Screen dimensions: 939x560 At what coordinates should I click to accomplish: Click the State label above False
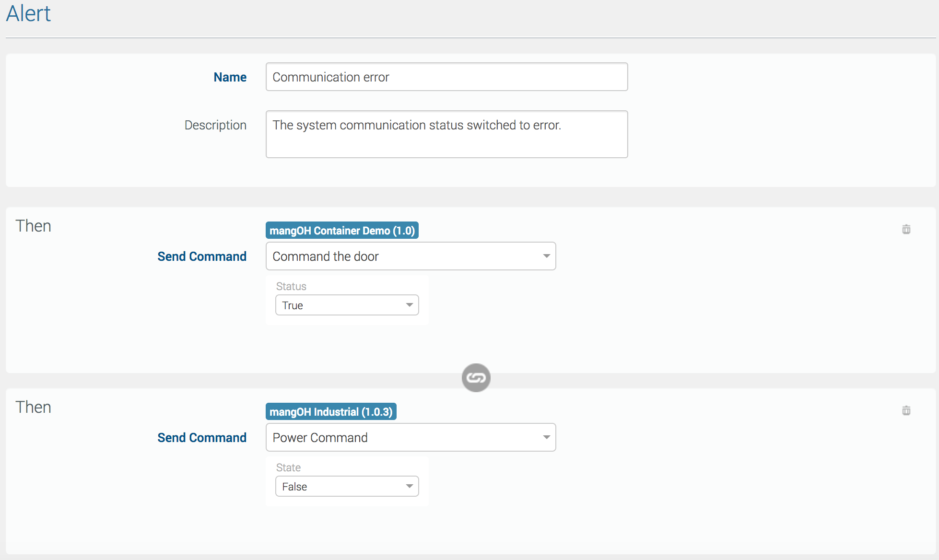(x=288, y=467)
